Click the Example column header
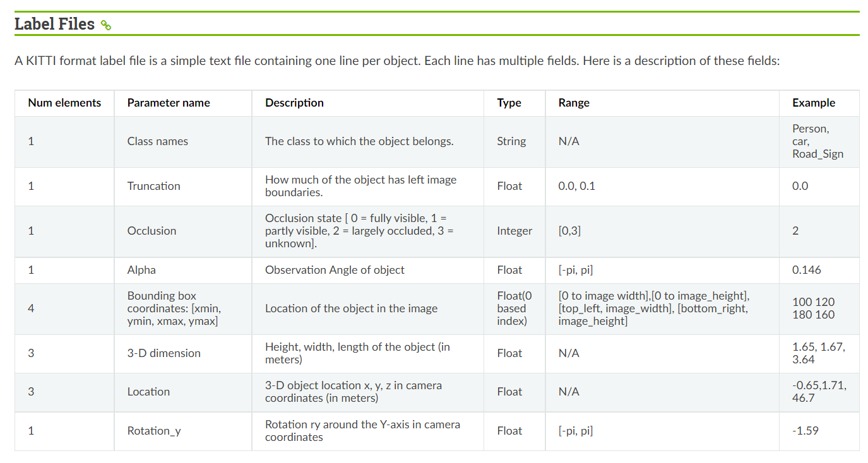Image resolution: width=868 pixels, height=463 pixels. [x=814, y=103]
